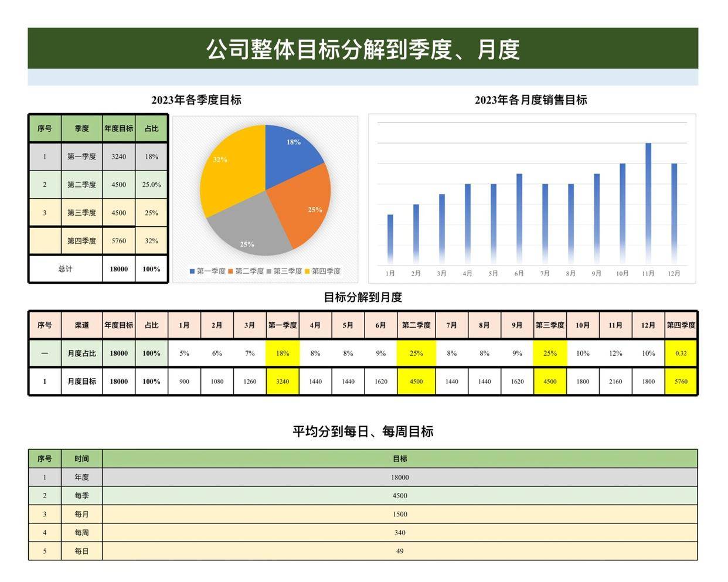The width and height of the screenshot is (728, 582).
Task: Click the 第二季度 orange legend marker
Action: (x=231, y=271)
